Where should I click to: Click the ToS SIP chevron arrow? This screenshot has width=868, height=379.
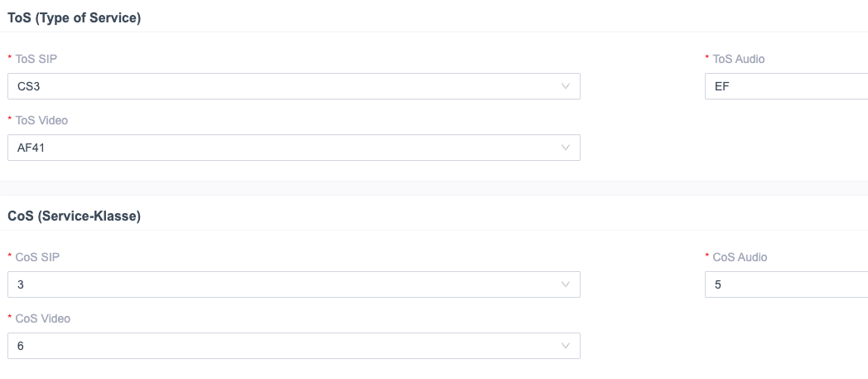[566, 86]
